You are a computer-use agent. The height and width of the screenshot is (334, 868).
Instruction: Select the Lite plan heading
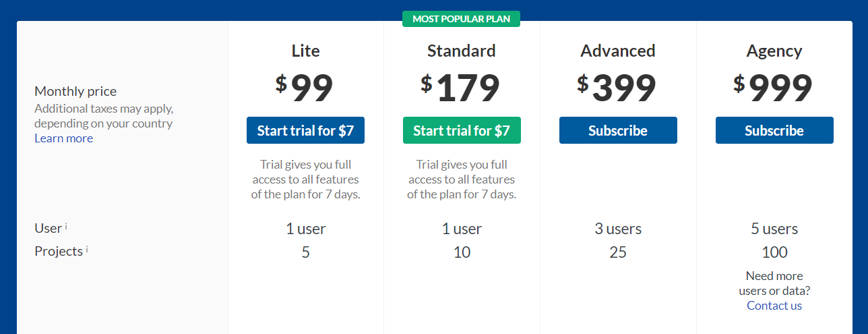point(306,51)
